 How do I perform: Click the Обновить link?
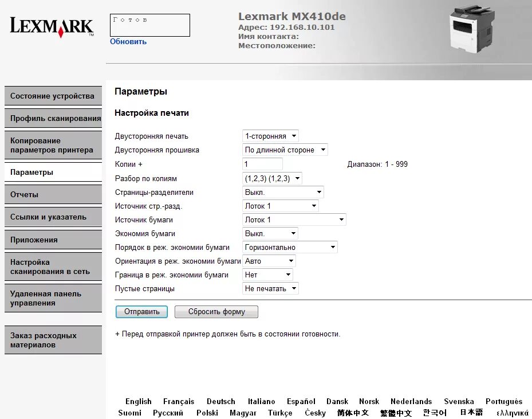click(128, 41)
